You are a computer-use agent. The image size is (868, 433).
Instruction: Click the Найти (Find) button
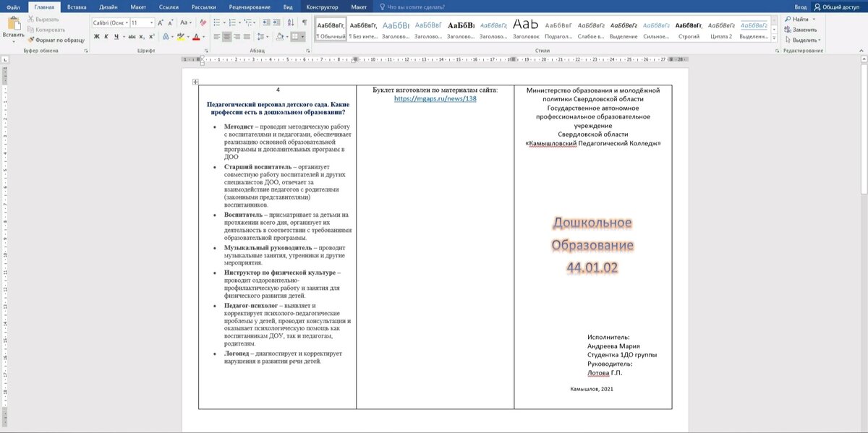[796, 20]
